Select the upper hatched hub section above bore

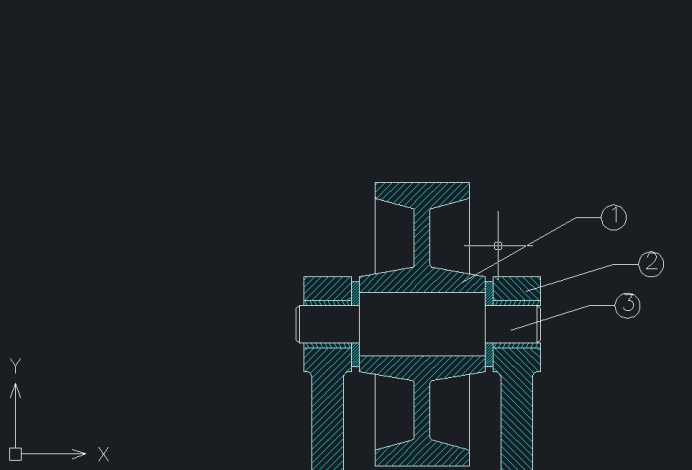422,282
